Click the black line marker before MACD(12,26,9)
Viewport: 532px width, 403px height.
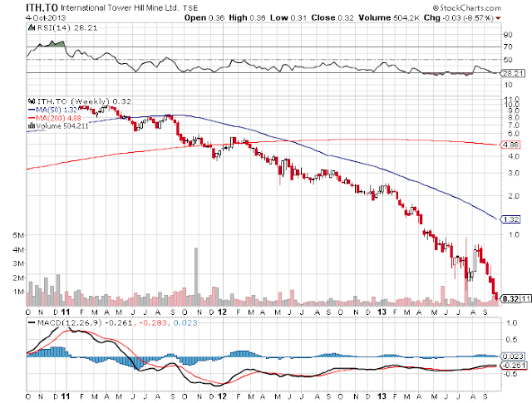[32, 323]
